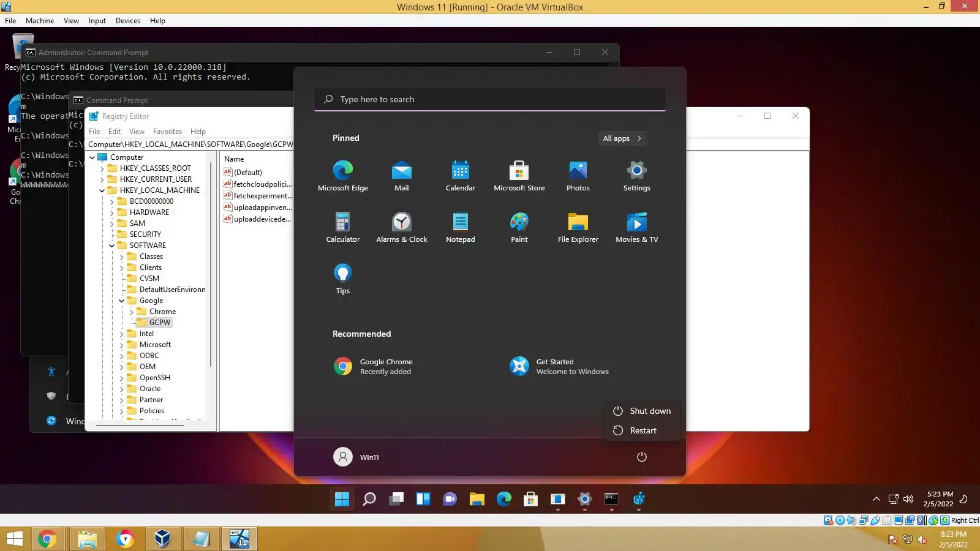Open Microsoft Store from pinned apps
980x551 pixels.
pyautogui.click(x=519, y=176)
